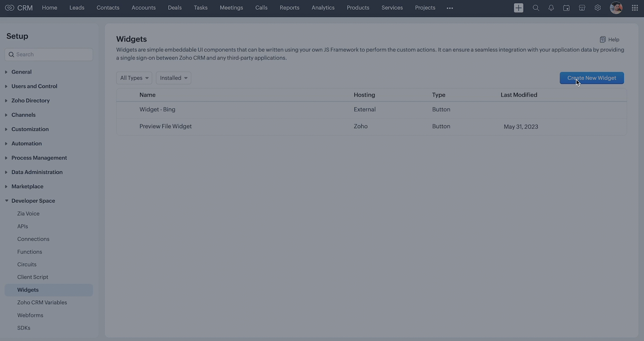Open the Analytics module tab
The image size is (644, 341).
click(323, 8)
